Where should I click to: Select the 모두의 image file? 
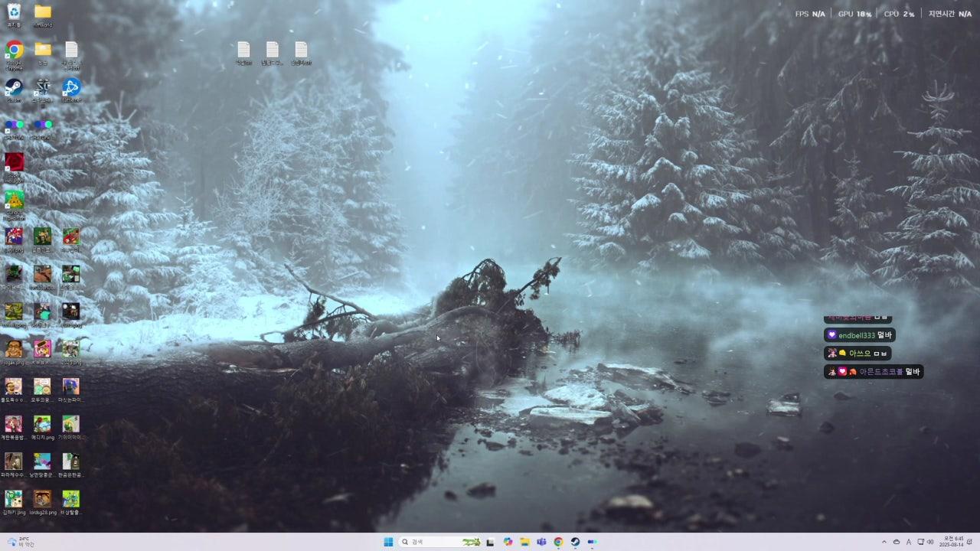pyautogui.click(x=43, y=390)
